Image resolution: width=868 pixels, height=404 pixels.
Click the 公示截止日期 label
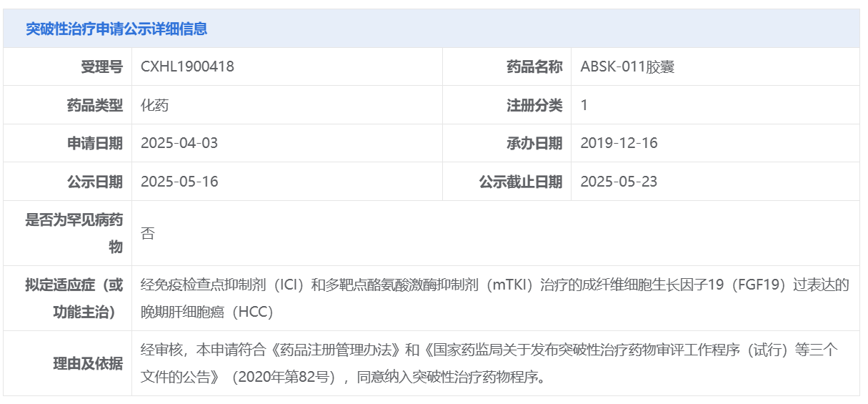click(521, 182)
